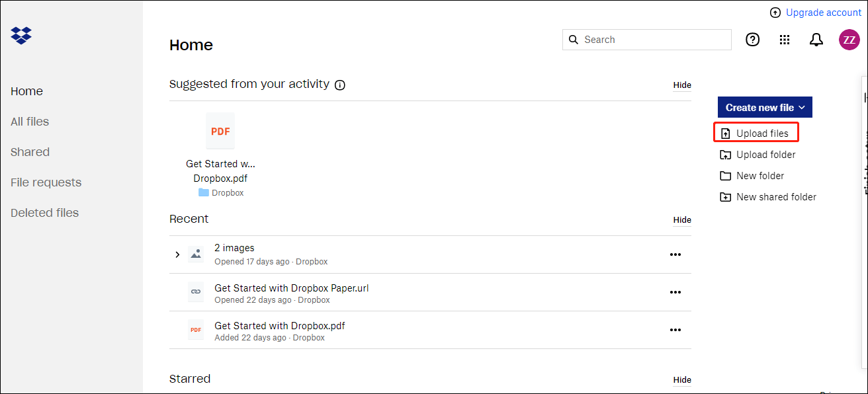Open the Deleted files section

[44, 212]
